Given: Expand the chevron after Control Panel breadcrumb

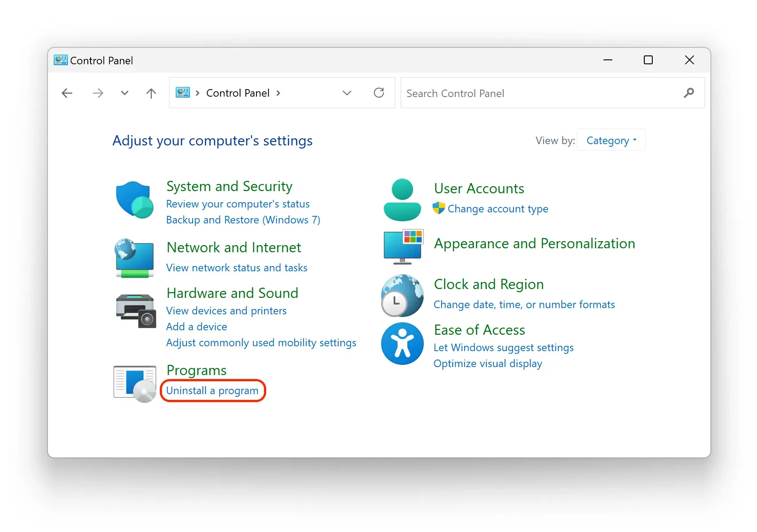Looking at the screenshot, I should [x=278, y=93].
